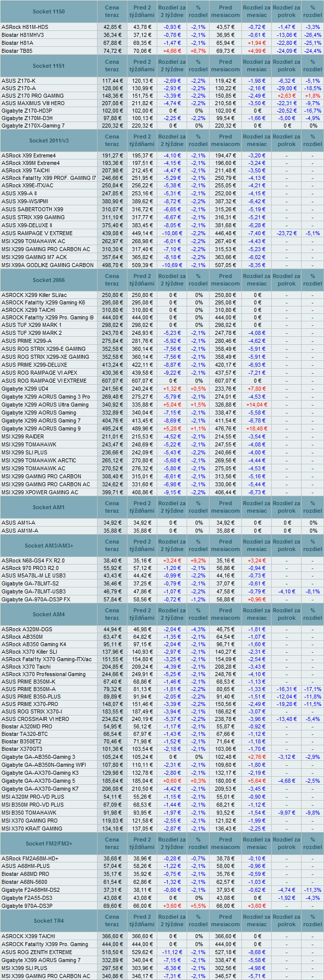Select Pred mesiacom header in Socket TR4 section
Image resolution: width=324 pixels, height=980 pixels.
click(225, 921)
